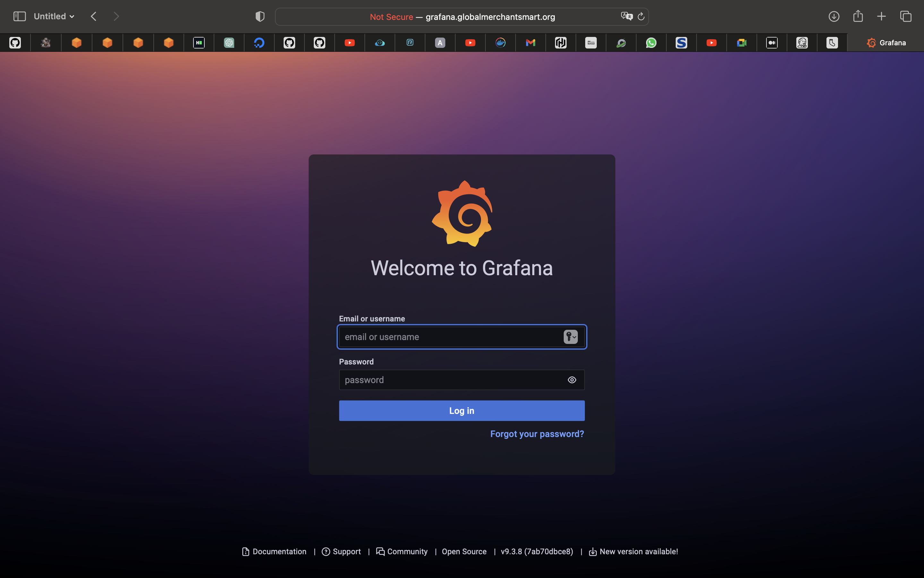Click the address bar showing grafana.globalmerchantsmart.org

462,17
